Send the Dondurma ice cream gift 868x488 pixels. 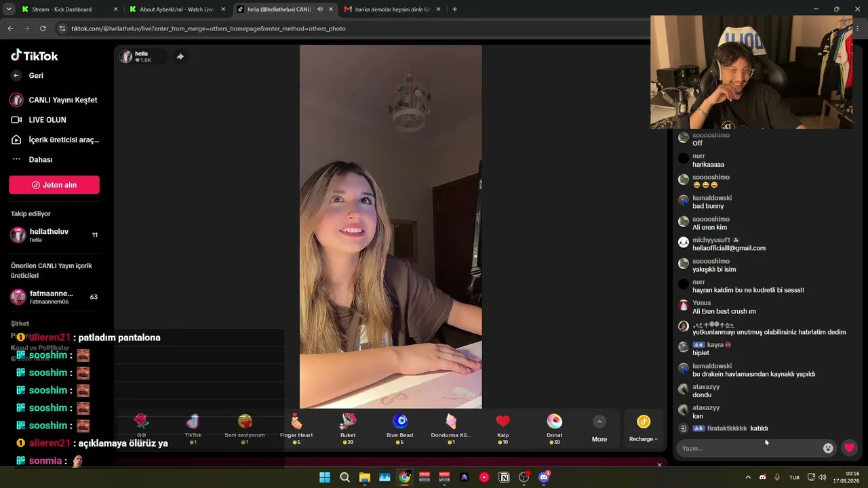tap(451, 429)
